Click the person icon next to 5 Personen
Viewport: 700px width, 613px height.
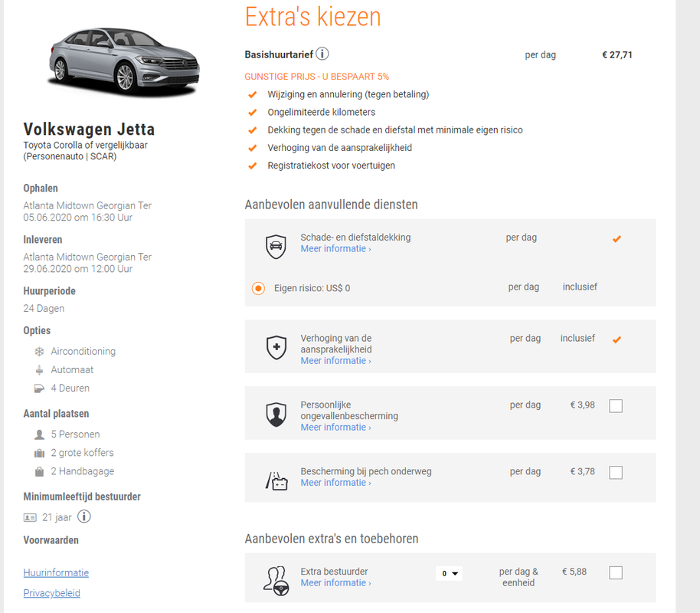(39, 434)
